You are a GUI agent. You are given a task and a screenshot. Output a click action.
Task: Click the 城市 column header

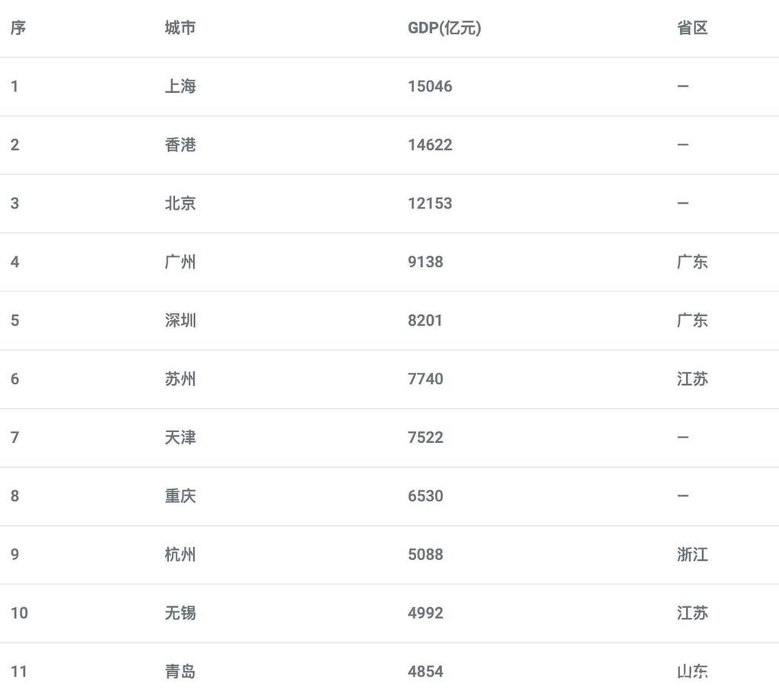(x=180, y=28)
